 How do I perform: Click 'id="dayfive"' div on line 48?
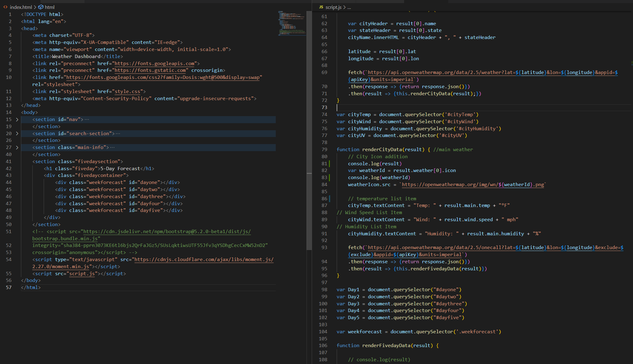pos(146,210)
